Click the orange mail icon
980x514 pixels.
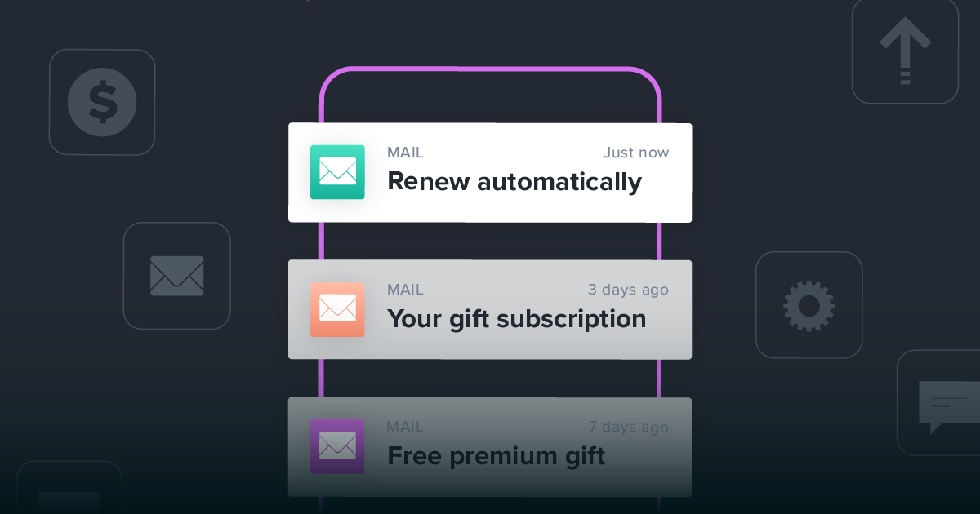337,309
